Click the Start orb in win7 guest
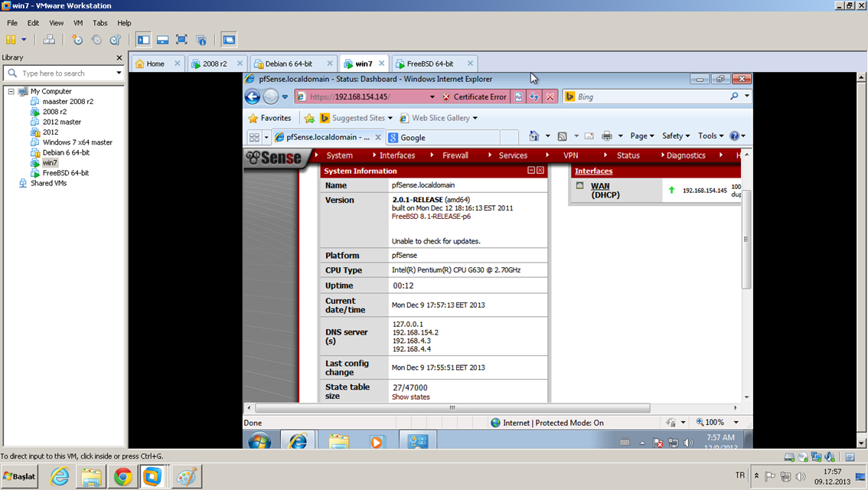Image resolution: width=868 pixels, height=490 pixels. pyautogui.click(x=259, y=441)
